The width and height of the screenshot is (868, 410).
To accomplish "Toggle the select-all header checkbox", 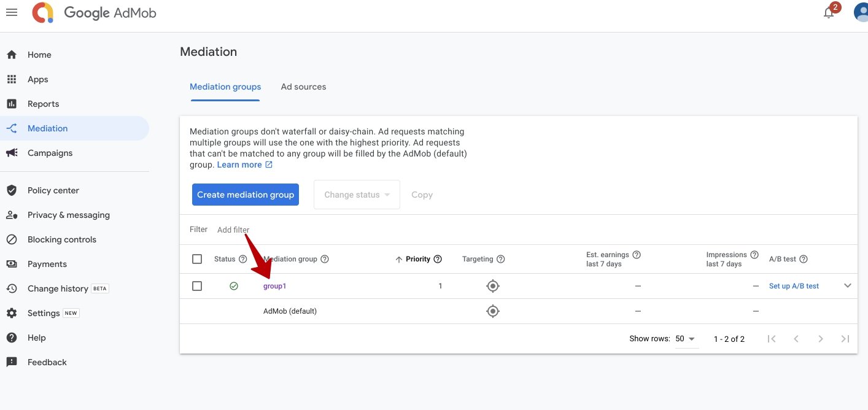I will (x=197, y=259).
